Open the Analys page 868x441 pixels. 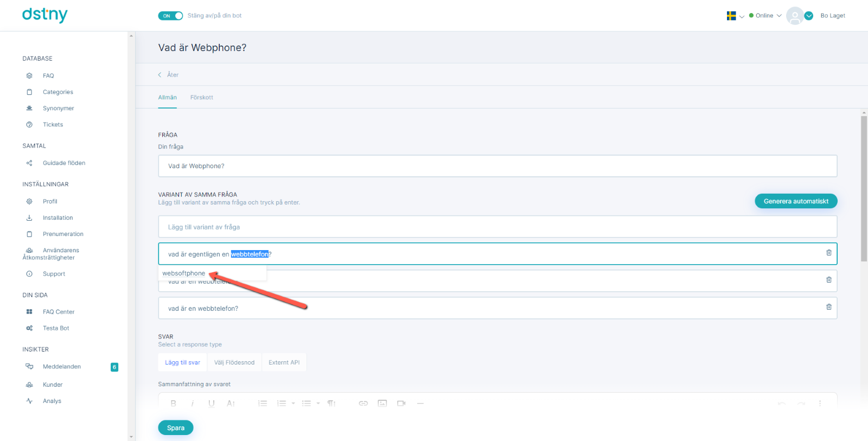(52, 401)
